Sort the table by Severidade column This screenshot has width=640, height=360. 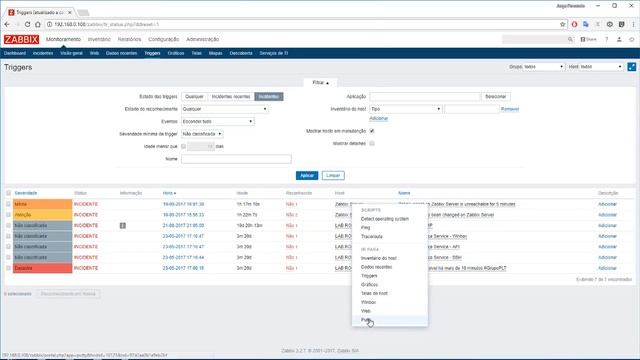click(26, 193)
